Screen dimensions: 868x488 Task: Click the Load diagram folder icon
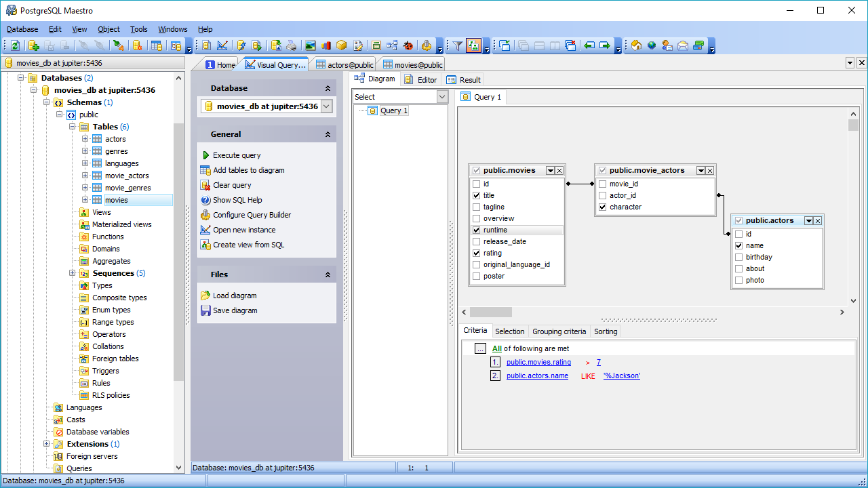(x=206, y=296)
